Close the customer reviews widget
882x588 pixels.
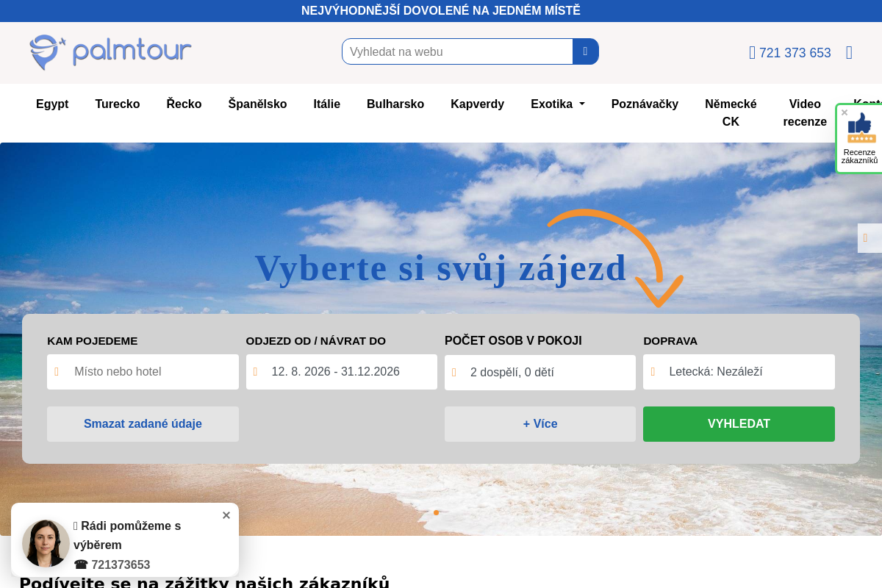pyautogui.click(x=845, y=112)
